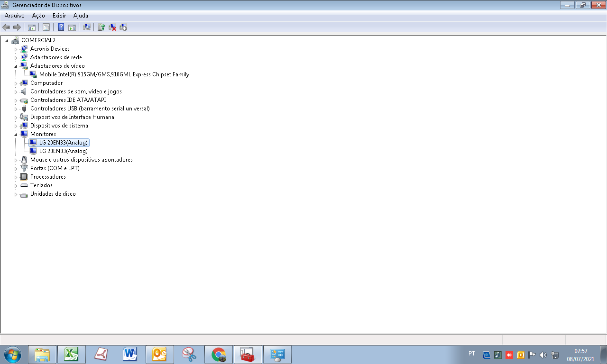
Task: Click the 07:57 clock in tray
Action: [581, 351]
